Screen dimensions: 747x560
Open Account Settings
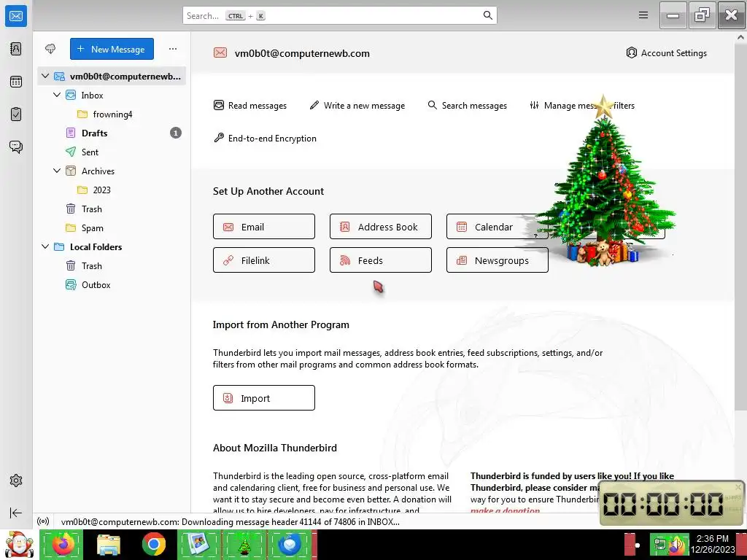point(667,52)
